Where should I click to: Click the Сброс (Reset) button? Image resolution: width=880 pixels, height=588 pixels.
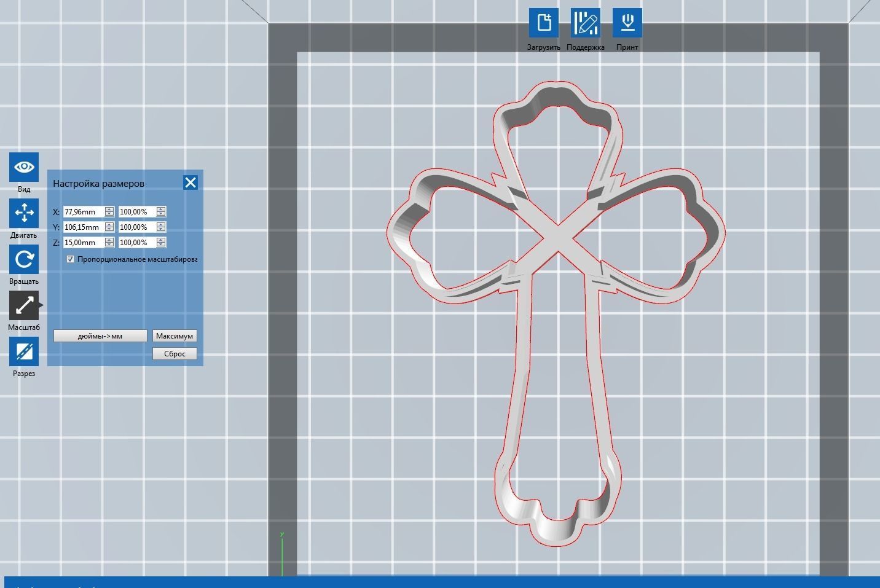click(x=175, y=354)
